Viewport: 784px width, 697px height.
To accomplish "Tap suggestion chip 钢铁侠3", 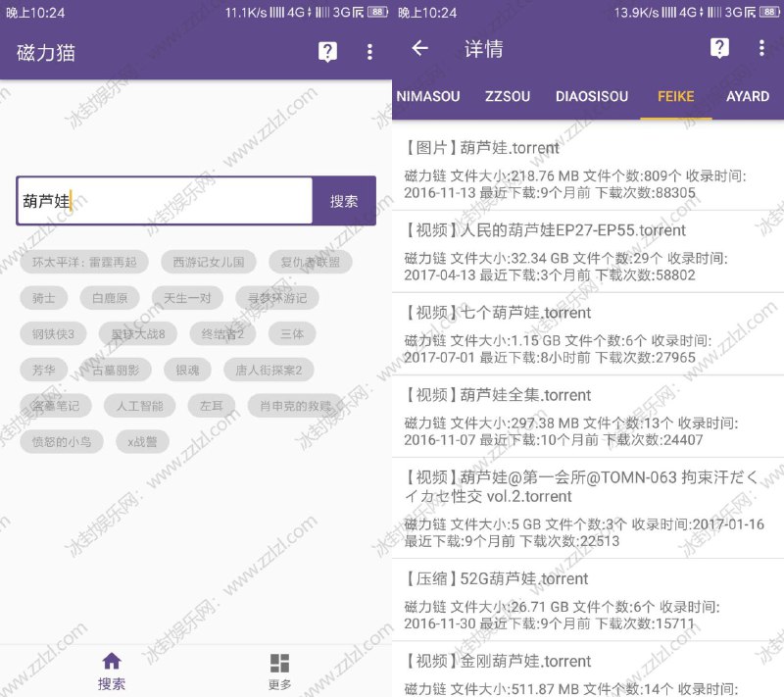I will (53, 334).
